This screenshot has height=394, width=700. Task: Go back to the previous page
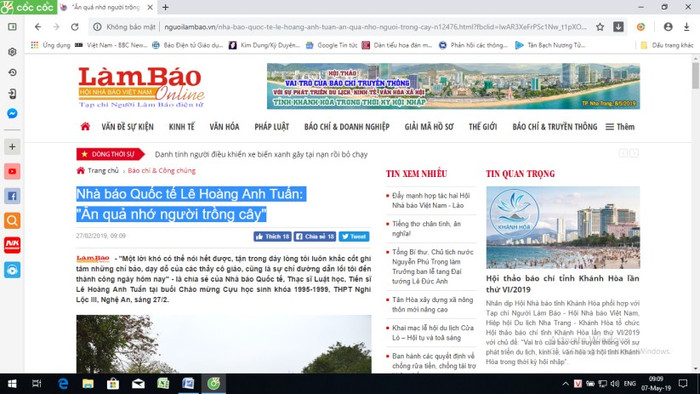tap(38, 27)
